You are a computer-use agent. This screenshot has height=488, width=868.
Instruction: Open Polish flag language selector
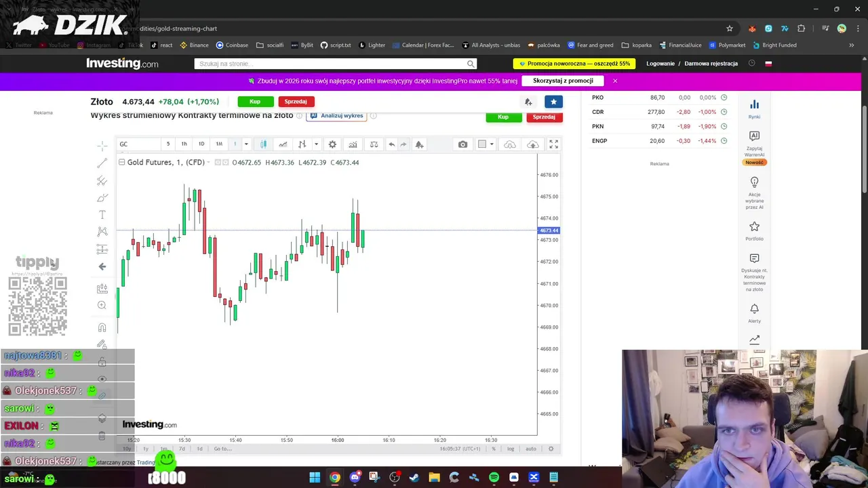[768, 64]
